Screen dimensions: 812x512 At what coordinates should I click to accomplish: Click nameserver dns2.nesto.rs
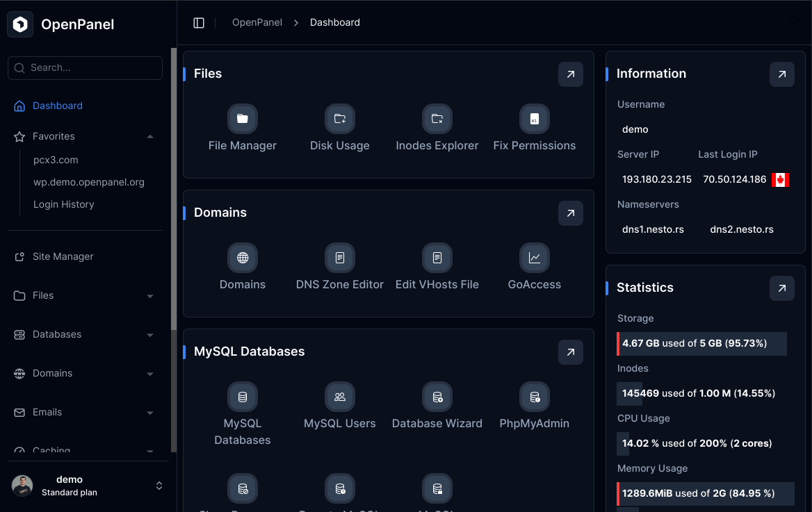[x=742, y=229]
